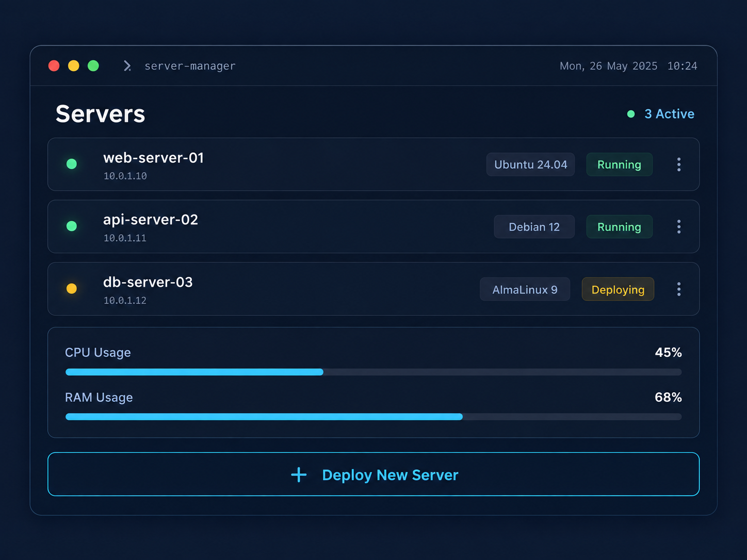This screenshot has width=747, height=560.
Task: Minimize the window with the yellow button
Action: pos(74,66)
